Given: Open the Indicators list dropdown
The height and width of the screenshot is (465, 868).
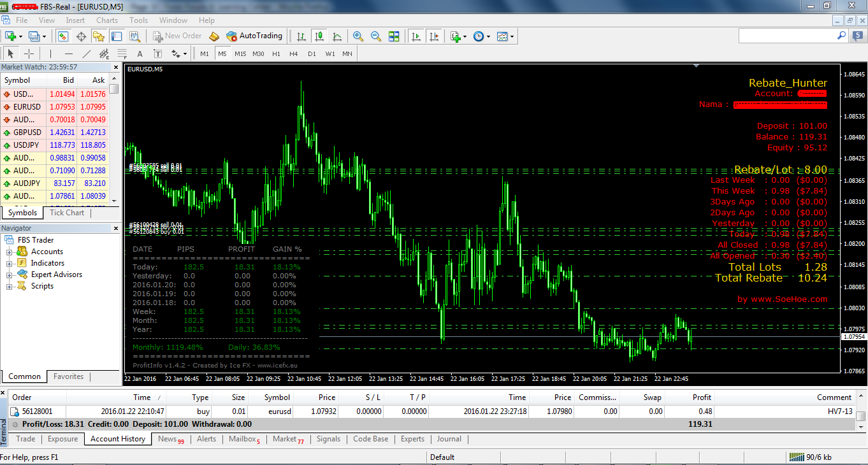Looking at the screenshot, I should pyautogui.click(x=459, y=36).
